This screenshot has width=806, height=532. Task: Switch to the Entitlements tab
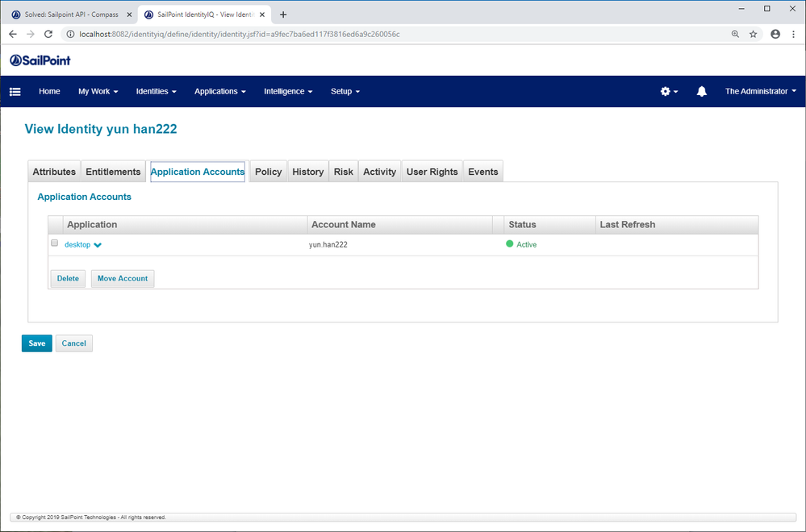tap(113, 172)
